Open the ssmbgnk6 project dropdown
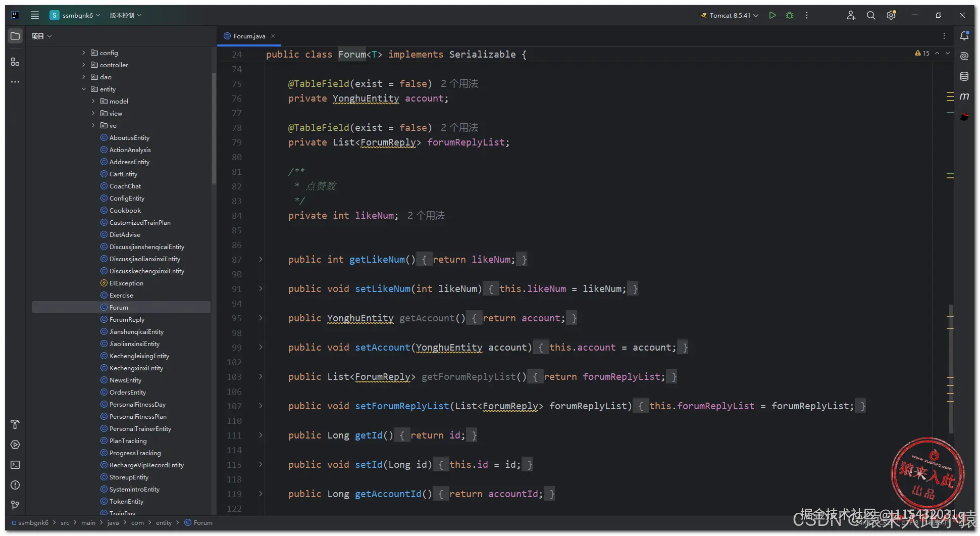This screenshot has width=980, height=536. [x=75, y=15]
